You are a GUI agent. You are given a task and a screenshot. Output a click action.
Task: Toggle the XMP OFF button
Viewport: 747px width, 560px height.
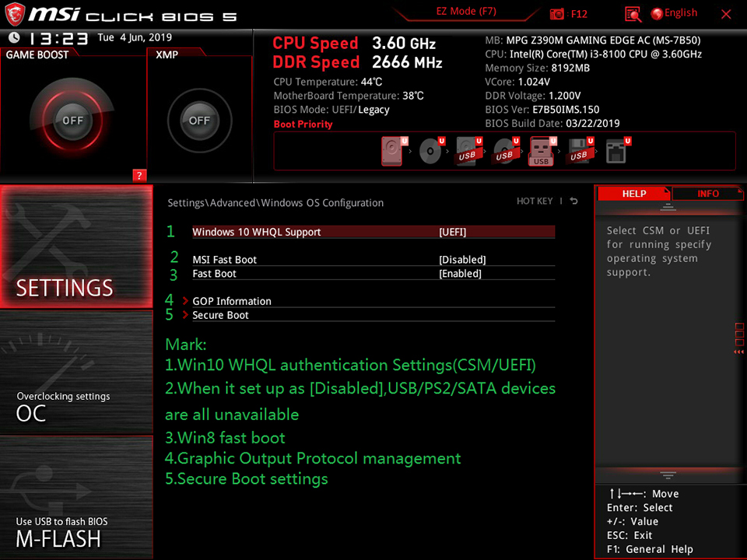click(x=199, y=121)
